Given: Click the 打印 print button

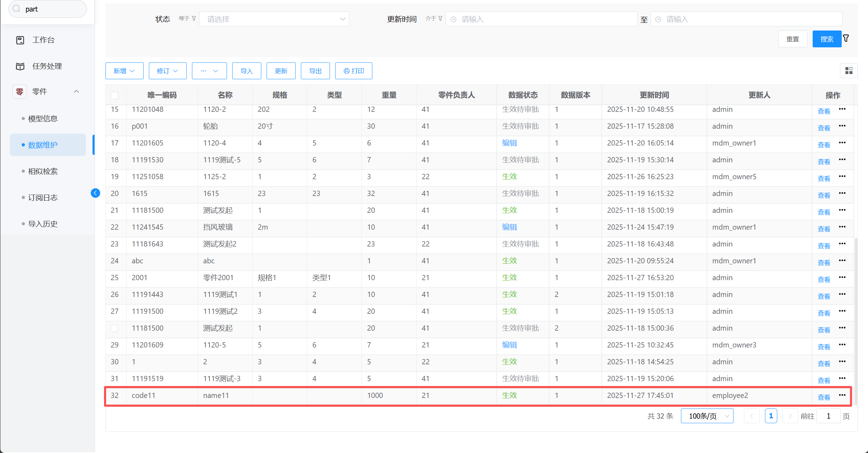Looking at the screenshot, I should tap(353, 71).
